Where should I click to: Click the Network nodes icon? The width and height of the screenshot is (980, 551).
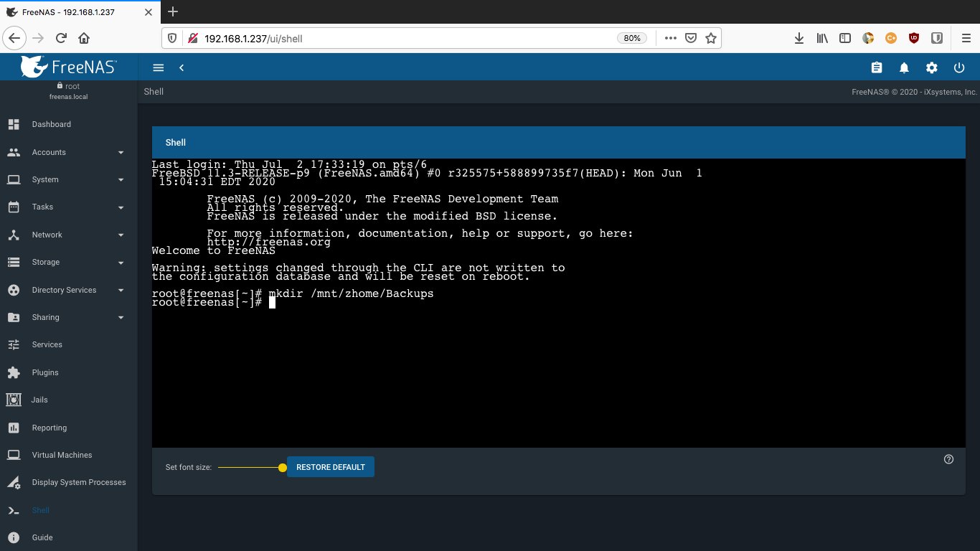pyautogui.click(x=14, y=235)
